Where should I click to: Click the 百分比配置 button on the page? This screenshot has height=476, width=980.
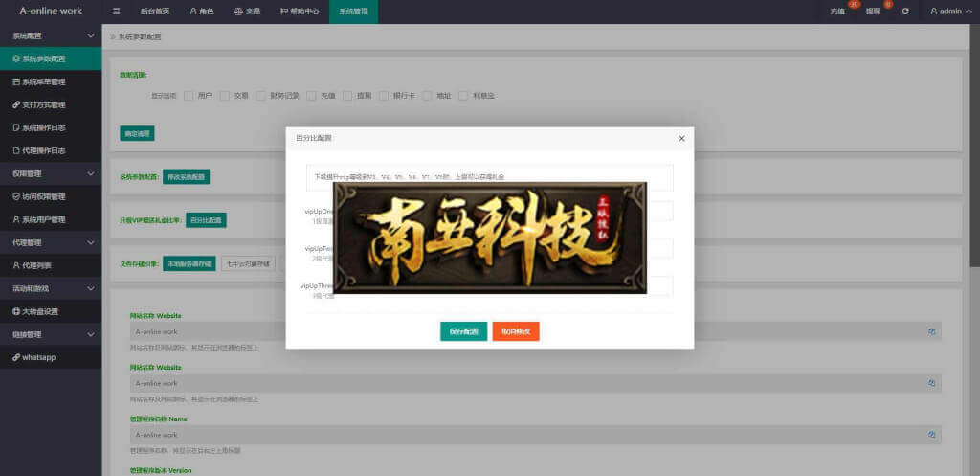point(207,220)
